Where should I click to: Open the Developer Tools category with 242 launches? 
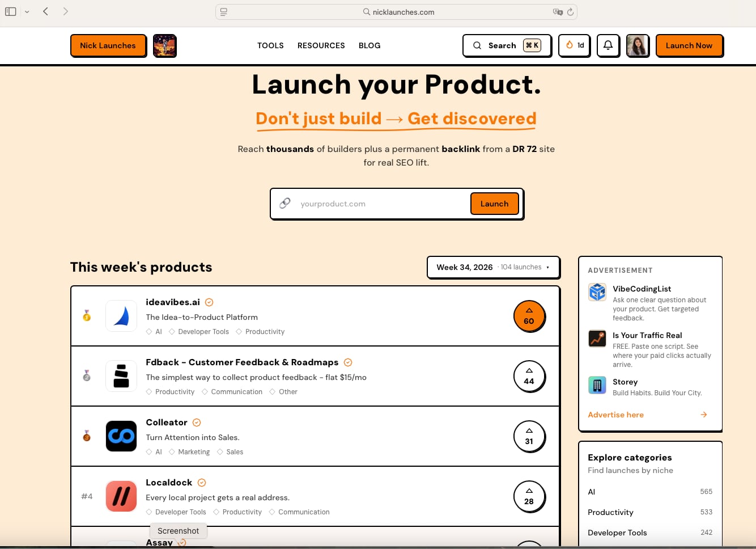tap(650, 533)
